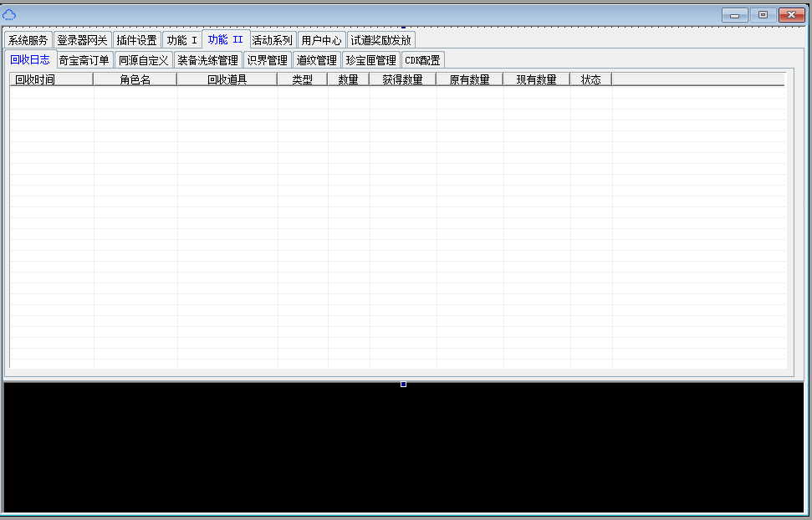Viewport: 812px width, 520px height.
Task: Open the 插件设置 tab
Action: pos(136,40)
